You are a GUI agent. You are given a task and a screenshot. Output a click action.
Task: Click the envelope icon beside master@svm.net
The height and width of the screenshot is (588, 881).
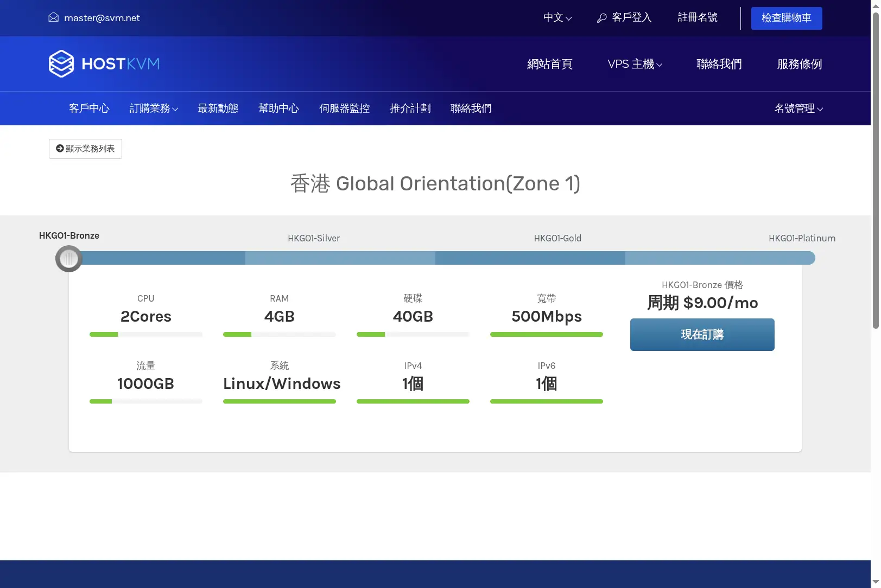coord(53,17)
